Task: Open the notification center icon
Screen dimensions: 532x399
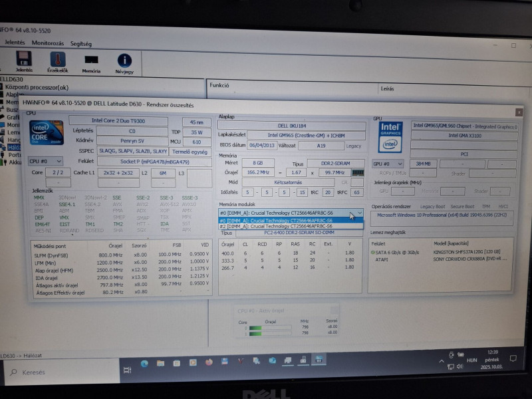Action: (513, 358)
